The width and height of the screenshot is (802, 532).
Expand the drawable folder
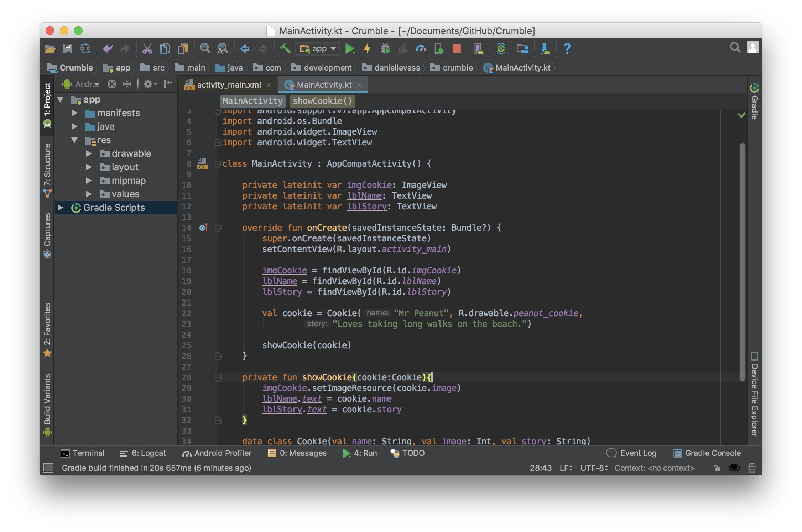89,154
